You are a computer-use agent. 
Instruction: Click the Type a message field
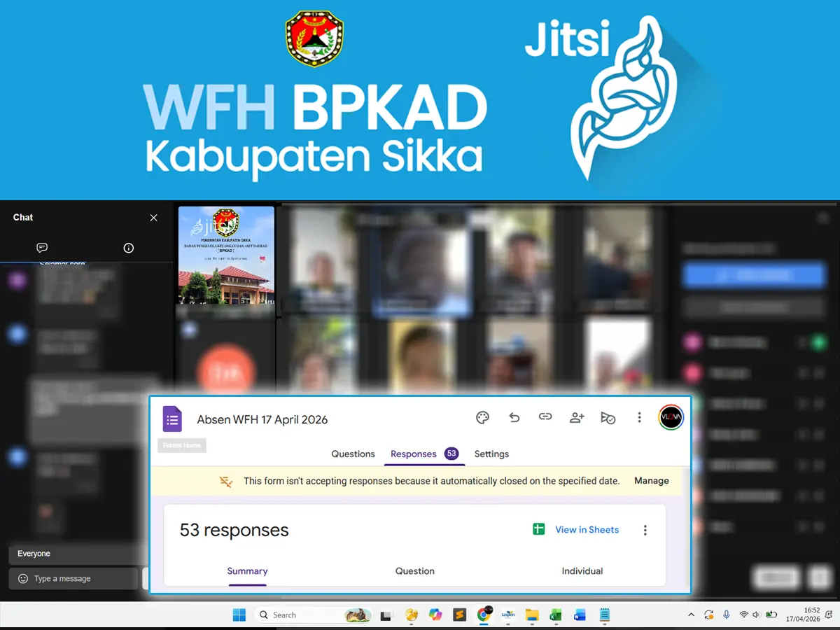(x=73, y=579)
